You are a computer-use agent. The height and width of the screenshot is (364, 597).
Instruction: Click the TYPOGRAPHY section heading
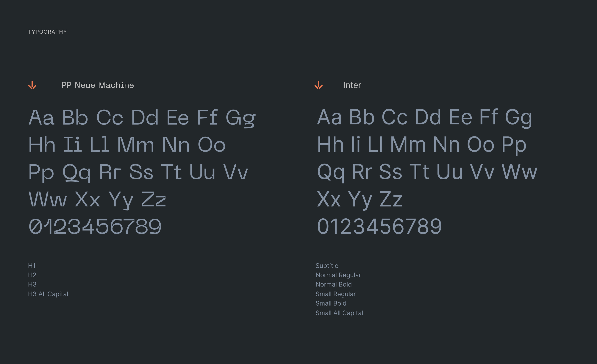(48, 32)
